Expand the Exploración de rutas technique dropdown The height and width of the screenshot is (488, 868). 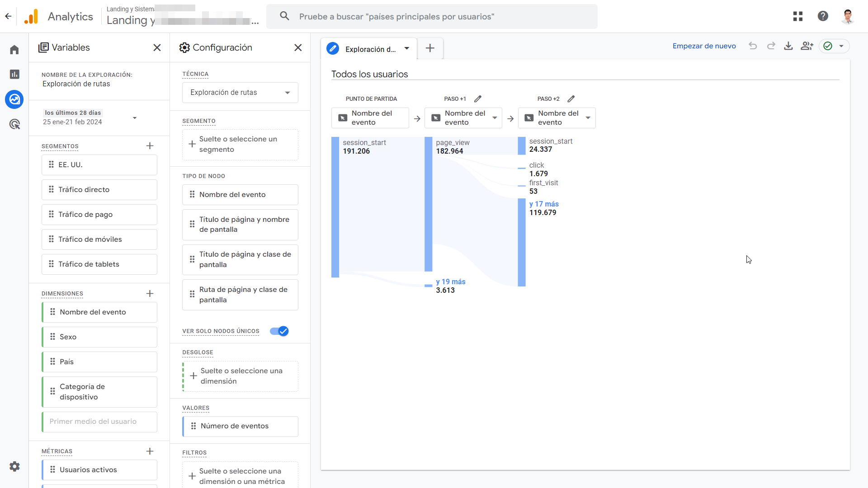point(288,92)
